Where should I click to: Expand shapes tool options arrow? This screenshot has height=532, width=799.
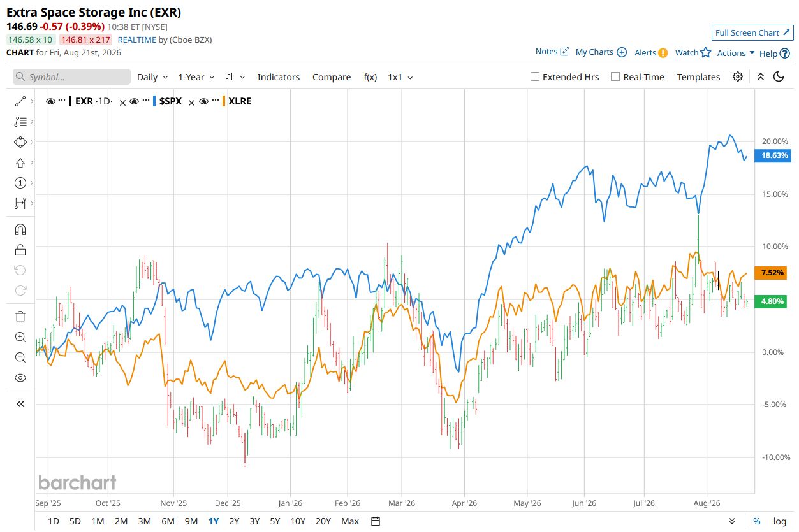tap(32, 141)
